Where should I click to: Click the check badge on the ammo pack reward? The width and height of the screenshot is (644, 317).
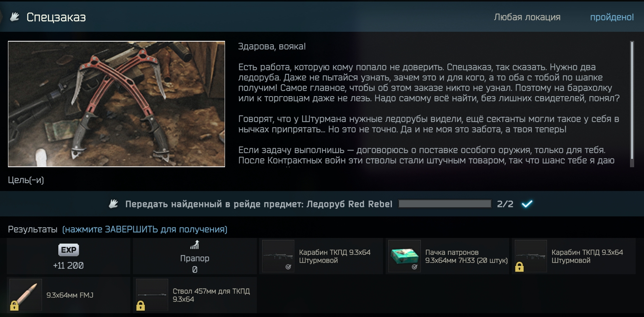click(414, 267)
